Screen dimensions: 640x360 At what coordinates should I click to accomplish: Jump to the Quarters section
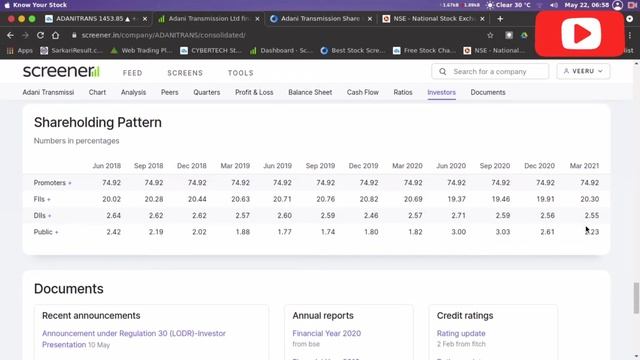point(207,92)
